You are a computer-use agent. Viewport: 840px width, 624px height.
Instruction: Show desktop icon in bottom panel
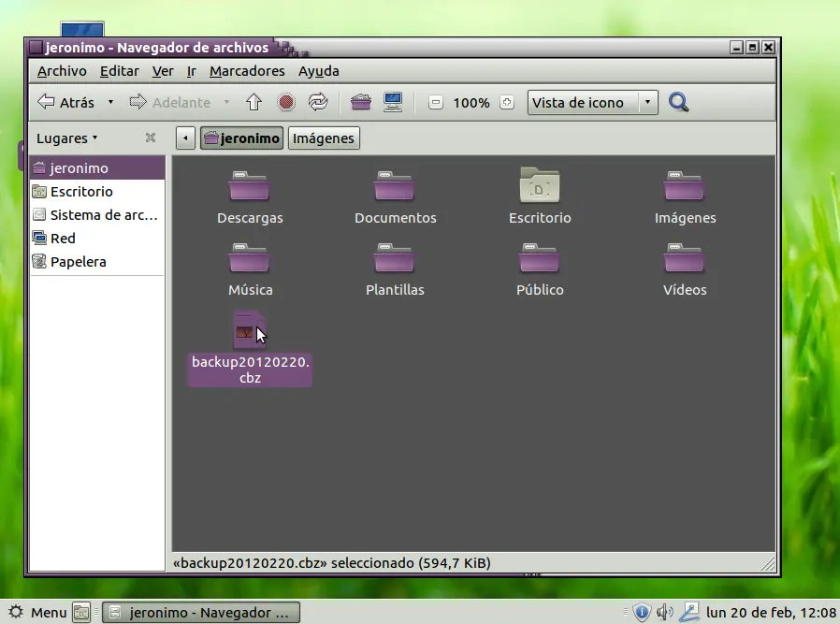coord(81,612)
